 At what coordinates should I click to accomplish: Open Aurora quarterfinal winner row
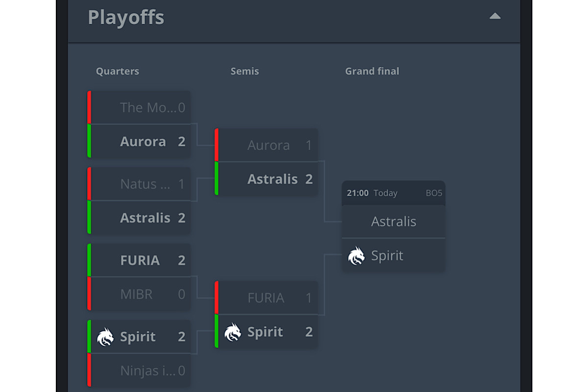143,142
